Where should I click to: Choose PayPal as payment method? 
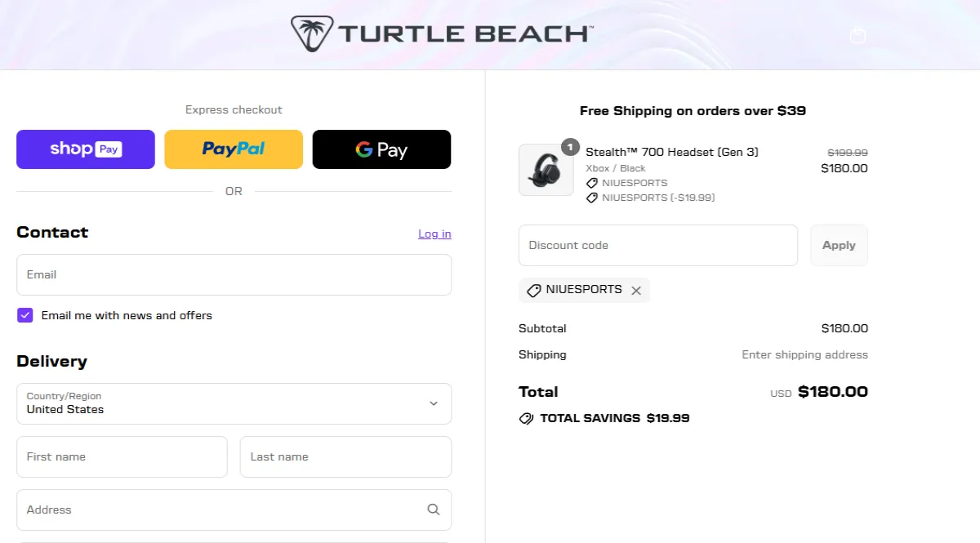pyautogui.click(x=234, y=149)
